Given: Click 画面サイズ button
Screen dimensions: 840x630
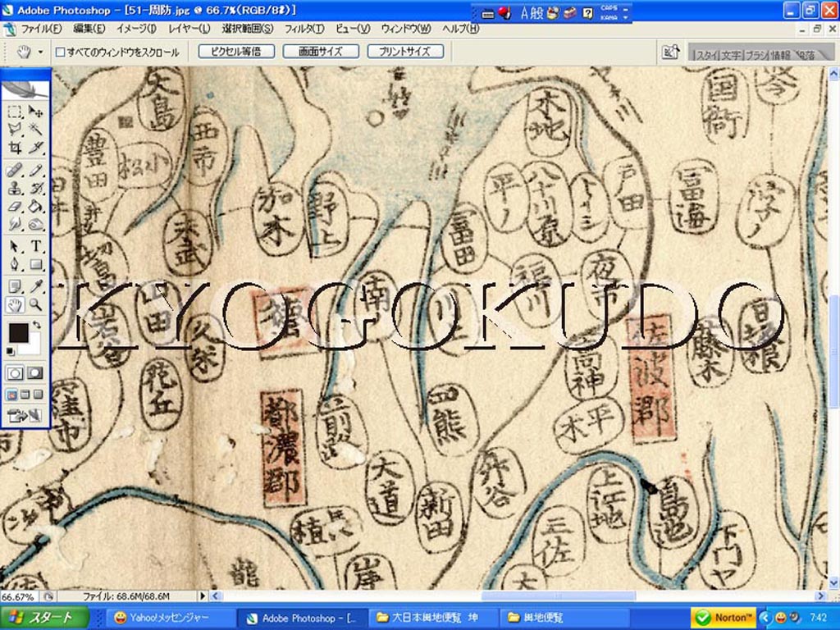Looking at the screenshot, I should pos(321,52).
